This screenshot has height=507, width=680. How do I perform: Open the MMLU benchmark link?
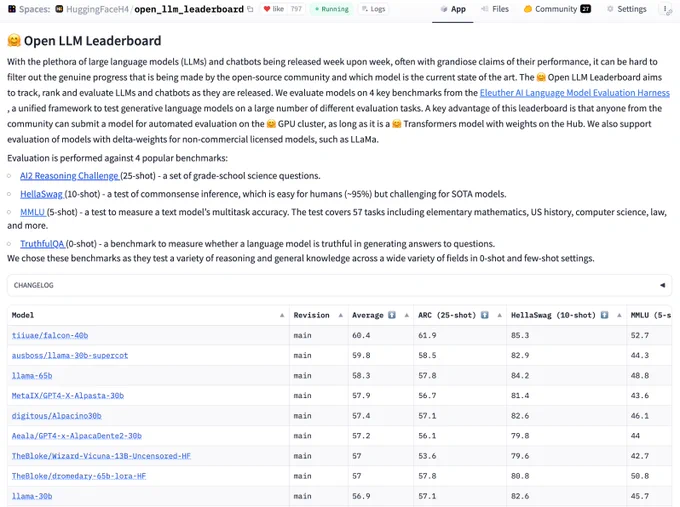33,212
